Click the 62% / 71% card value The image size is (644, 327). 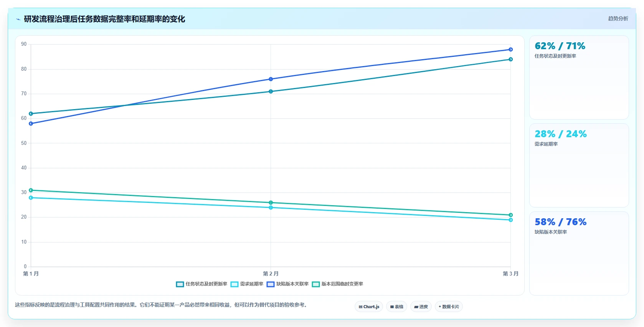pos(560,46)
